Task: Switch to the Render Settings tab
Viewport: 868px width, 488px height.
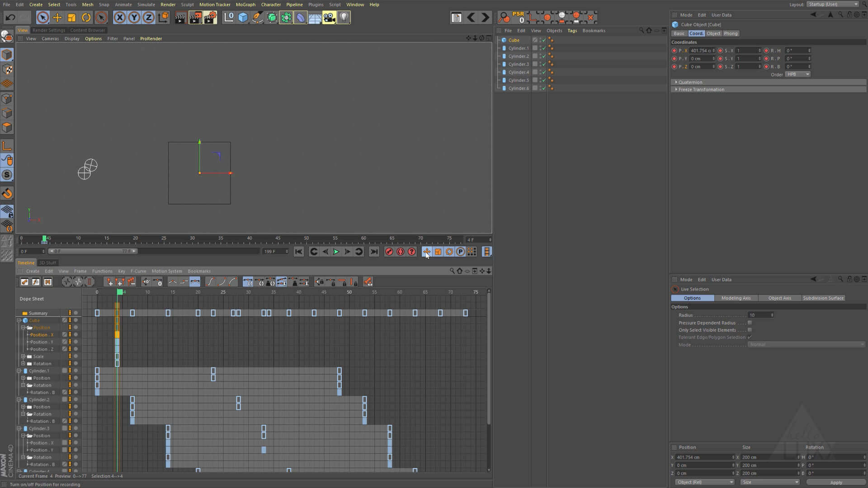Action: pos(49,30)
